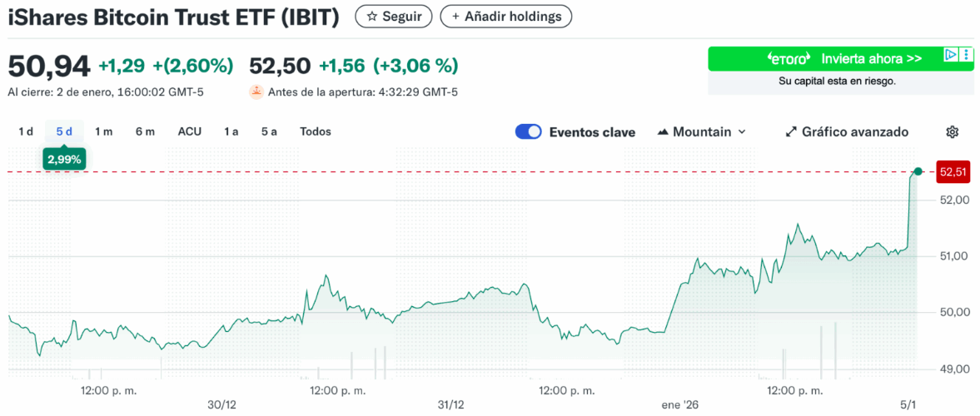The height and width of the screenshot is (416, 980).
Task: Click the (+3,06 %) pre-market change
Action: [415, 66]
